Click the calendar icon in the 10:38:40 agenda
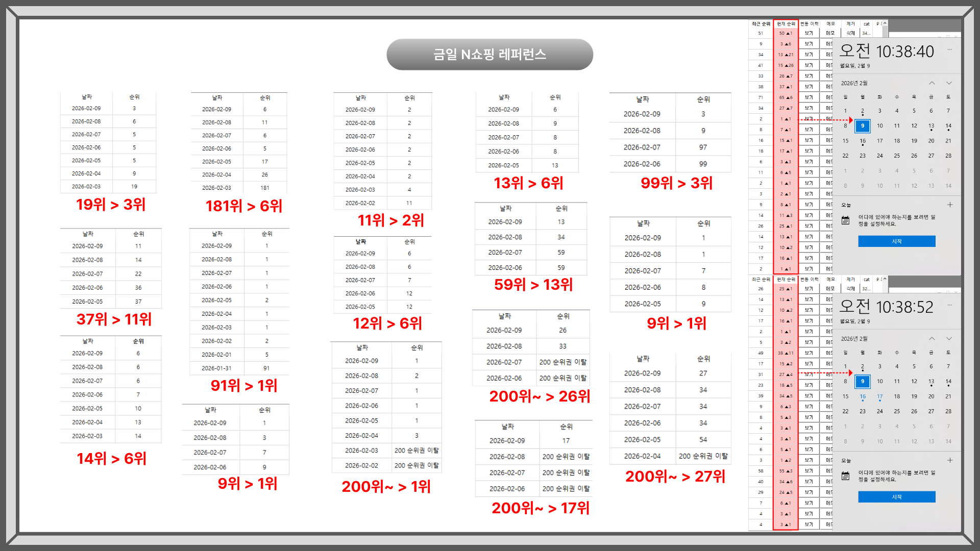Viewport: 980px width, 551px height. coord(846,220)
